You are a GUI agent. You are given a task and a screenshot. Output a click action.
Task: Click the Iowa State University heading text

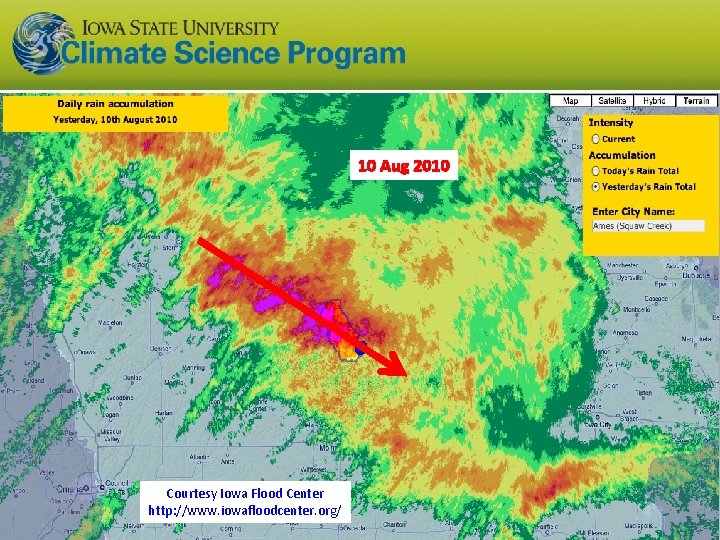point(180,28)
